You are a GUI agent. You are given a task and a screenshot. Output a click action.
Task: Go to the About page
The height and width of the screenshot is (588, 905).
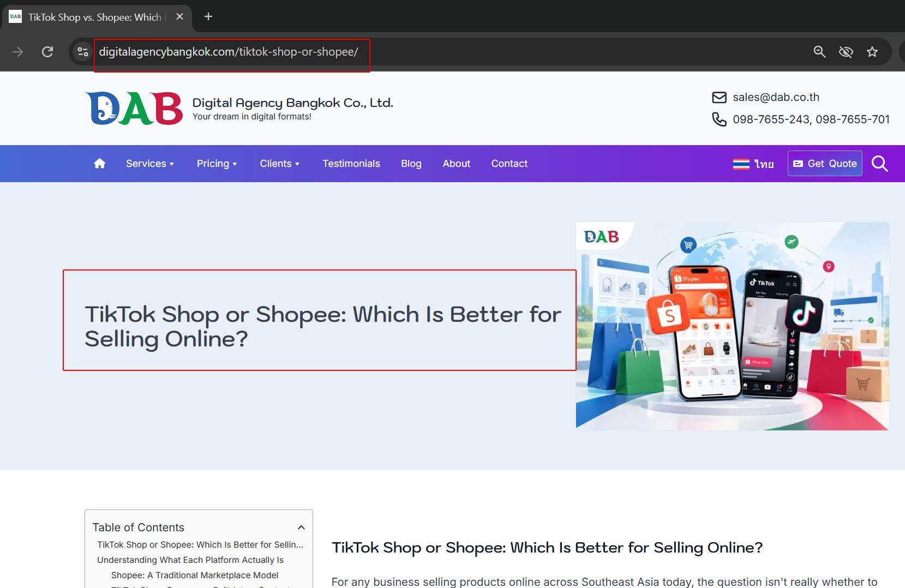(457, 164)
